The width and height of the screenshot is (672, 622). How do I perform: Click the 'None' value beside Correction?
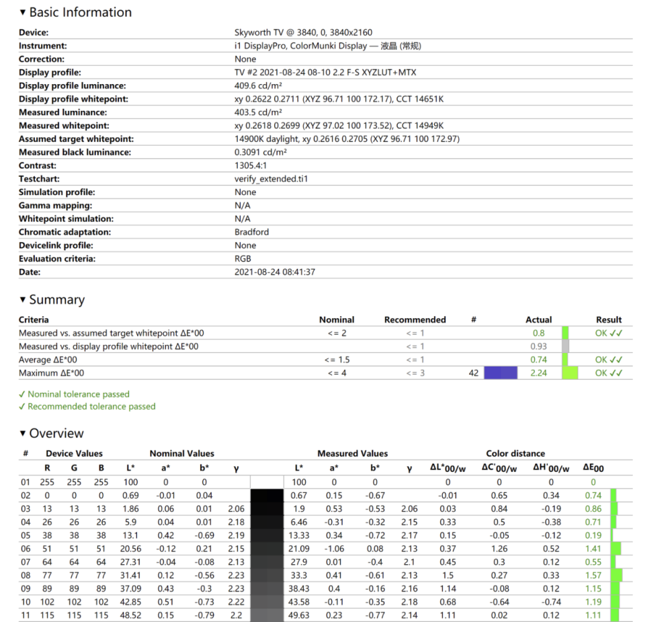point(245,59)
